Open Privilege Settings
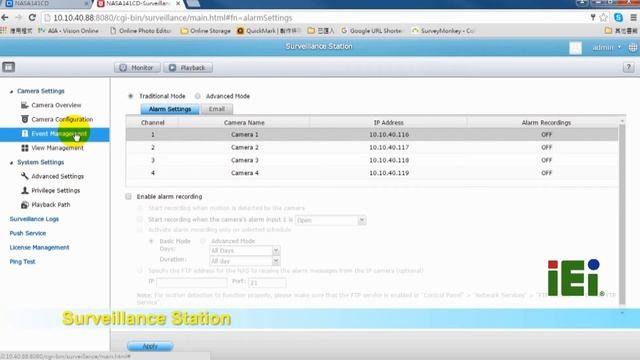The height and width of the screenshot is (360, 640). (56, 191)
